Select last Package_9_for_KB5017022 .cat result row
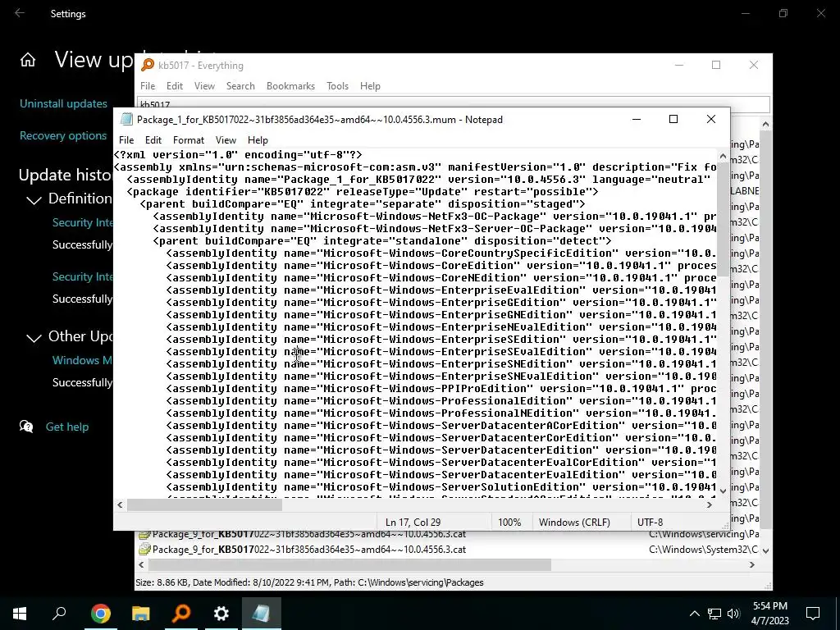 click(449, 549)
